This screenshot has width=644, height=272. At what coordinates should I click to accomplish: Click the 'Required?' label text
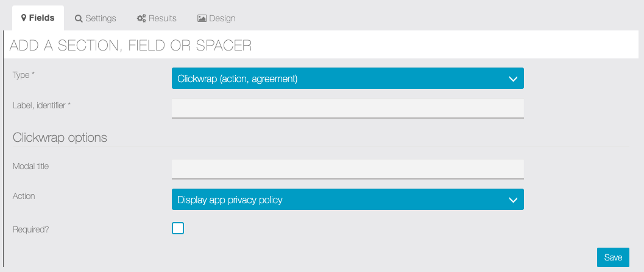(x=30, y=229)
